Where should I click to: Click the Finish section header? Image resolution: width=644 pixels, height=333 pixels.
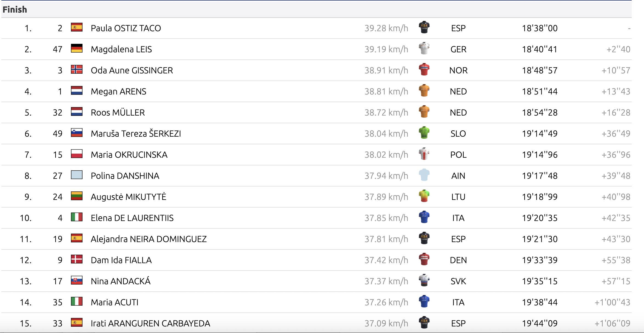(15, 10)
